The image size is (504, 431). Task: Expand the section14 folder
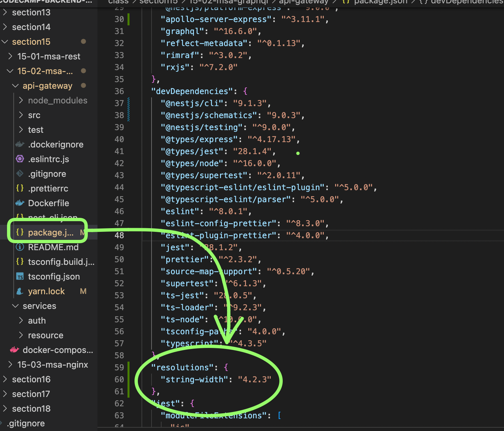[x=5, y=27]
